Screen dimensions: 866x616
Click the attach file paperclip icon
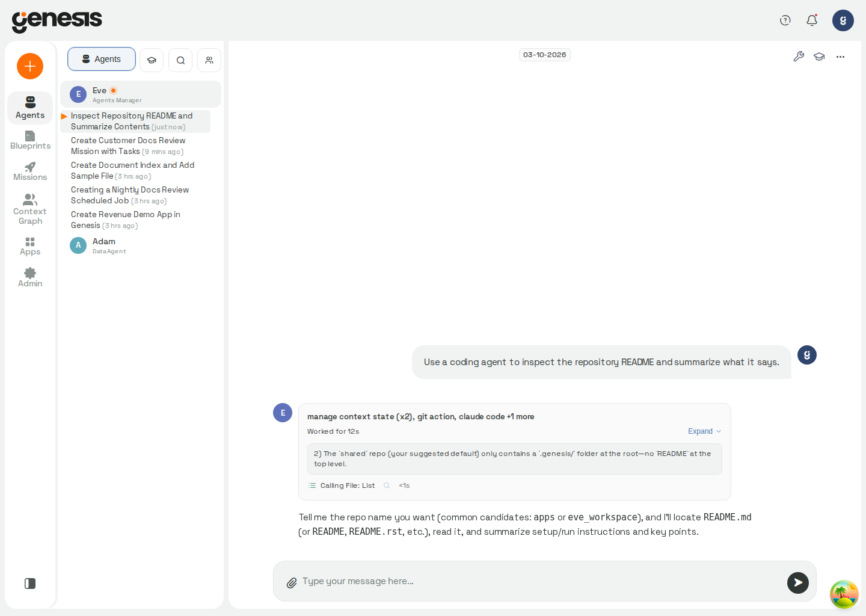click(x=292, y=582)
